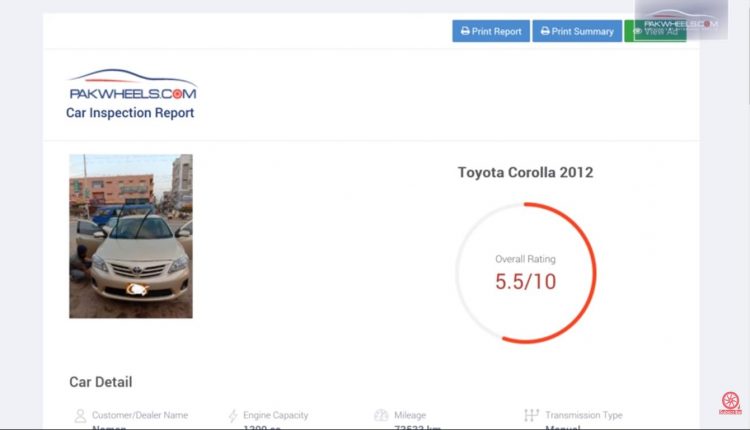Click the overall rating 5.5/10 circle
Image resolution: width=750 pixels, height=430 pixels.
coord(525,273)
